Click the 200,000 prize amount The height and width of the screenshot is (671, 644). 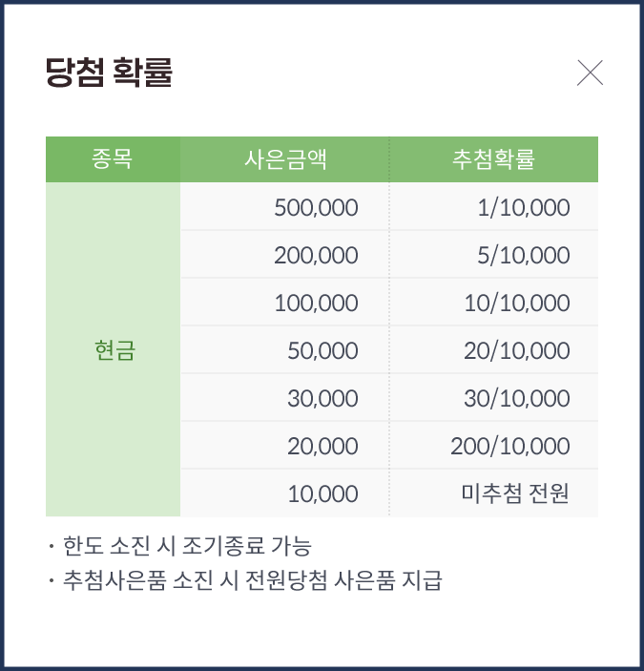pos(316,256)
